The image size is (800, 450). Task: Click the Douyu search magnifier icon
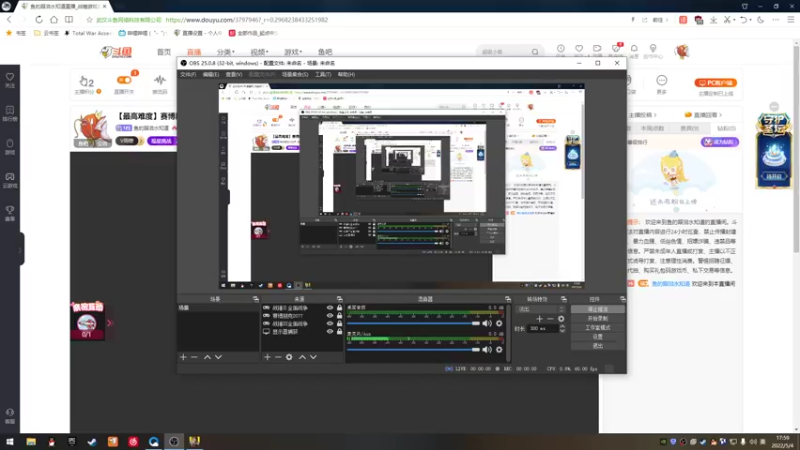(535, 52)
